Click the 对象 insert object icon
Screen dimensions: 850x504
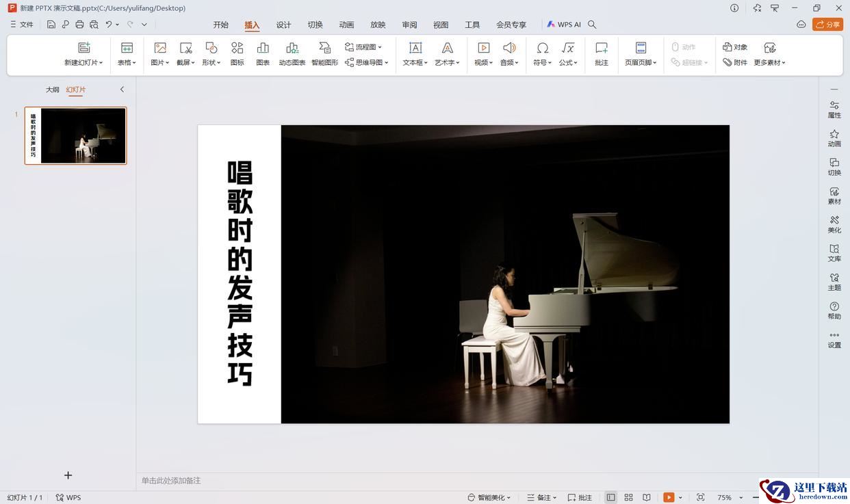(736, 47)
